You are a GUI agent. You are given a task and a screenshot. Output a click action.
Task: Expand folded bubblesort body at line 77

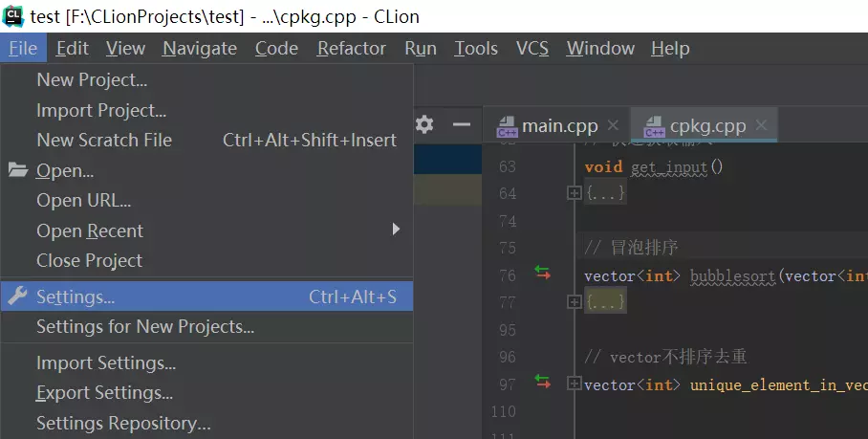[x=575, y=301]
